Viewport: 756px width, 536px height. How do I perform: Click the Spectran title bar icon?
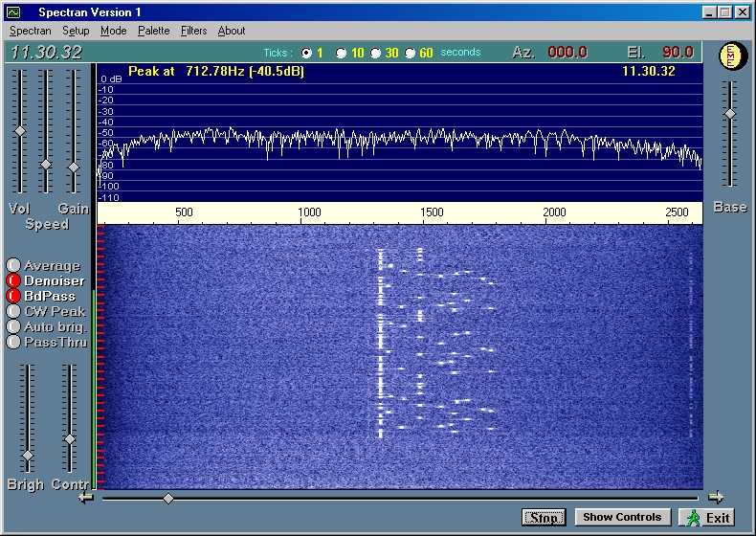(12, 12)
